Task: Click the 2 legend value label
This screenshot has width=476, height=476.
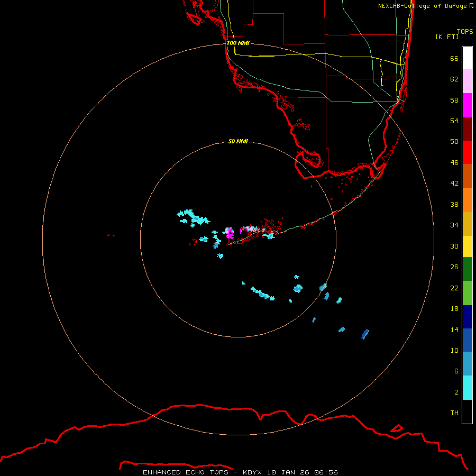Action: (x=456, y=392)
